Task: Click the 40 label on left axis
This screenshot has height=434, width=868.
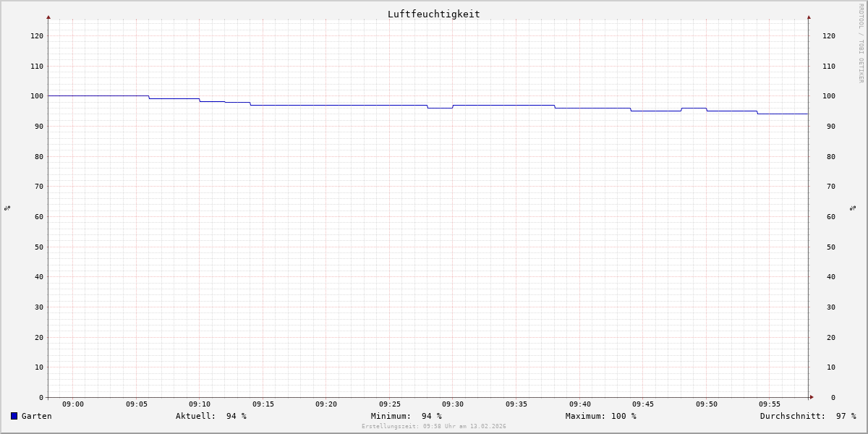Action: click(39, 276)
